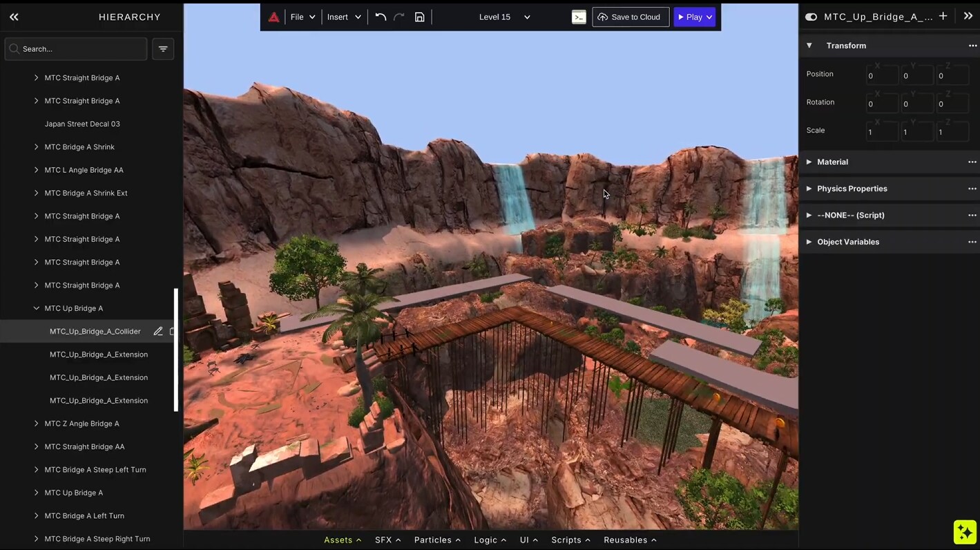Click the undo arrow in the toolbar
The image size is (980, 550).
pyautogui.click(x=381, y=17)
